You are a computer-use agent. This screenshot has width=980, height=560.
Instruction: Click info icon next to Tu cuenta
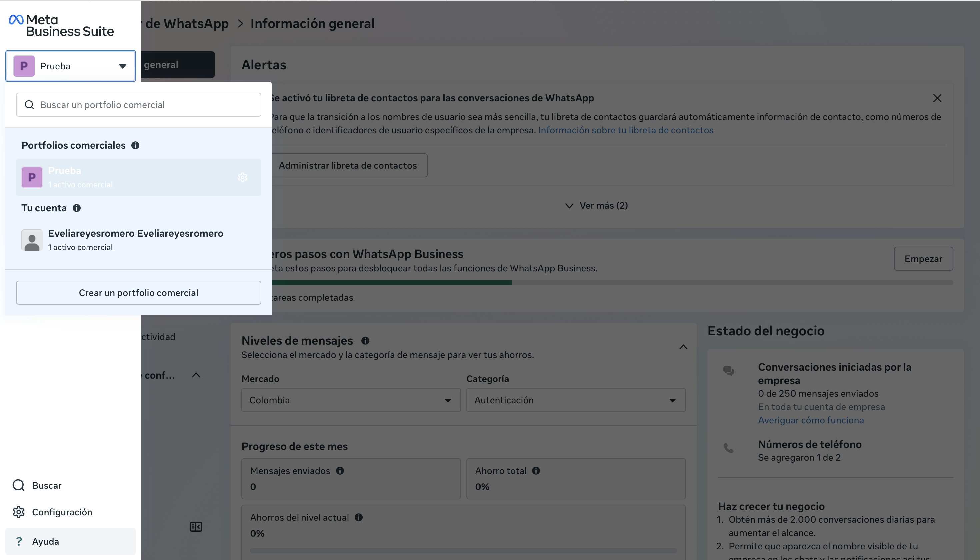[x=77, y=208]
